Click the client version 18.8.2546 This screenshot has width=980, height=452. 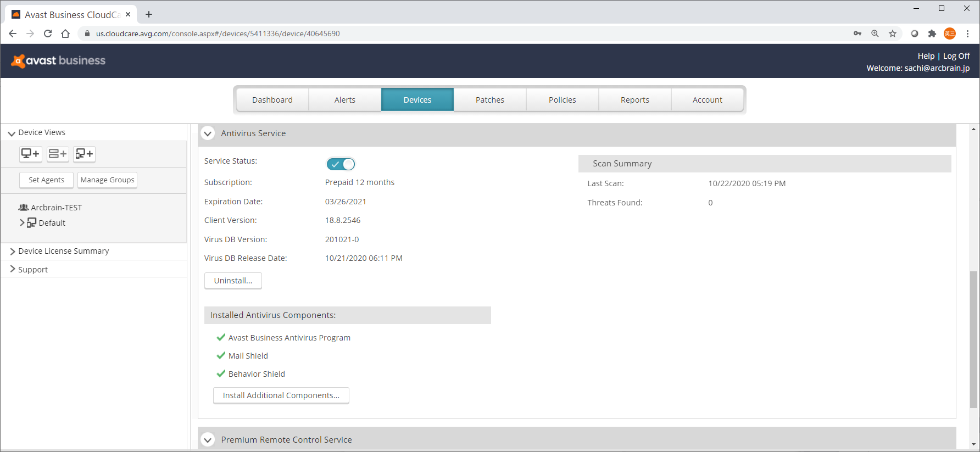[343, 220]
